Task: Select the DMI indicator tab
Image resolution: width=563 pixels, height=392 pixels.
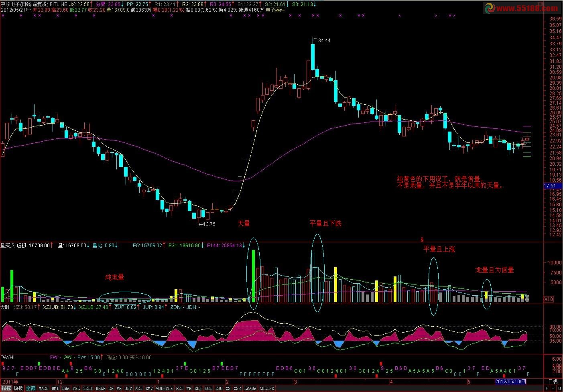Action: (55, 388)
